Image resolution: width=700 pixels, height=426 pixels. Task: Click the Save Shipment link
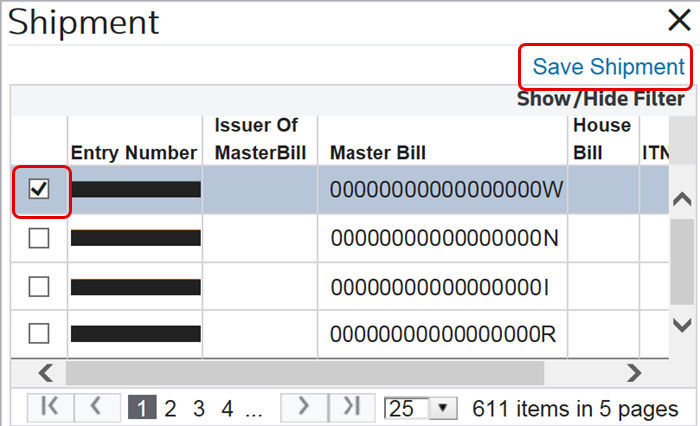(x=608, y=67)
